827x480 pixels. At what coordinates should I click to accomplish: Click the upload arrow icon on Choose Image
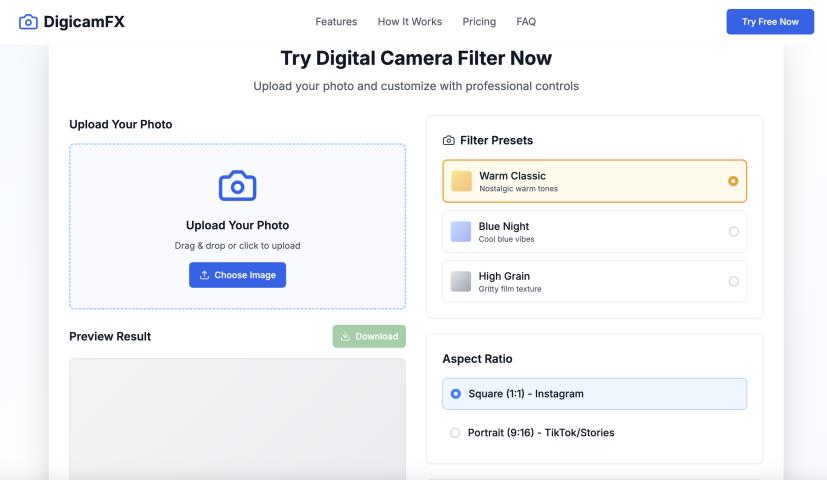(205, 275)
